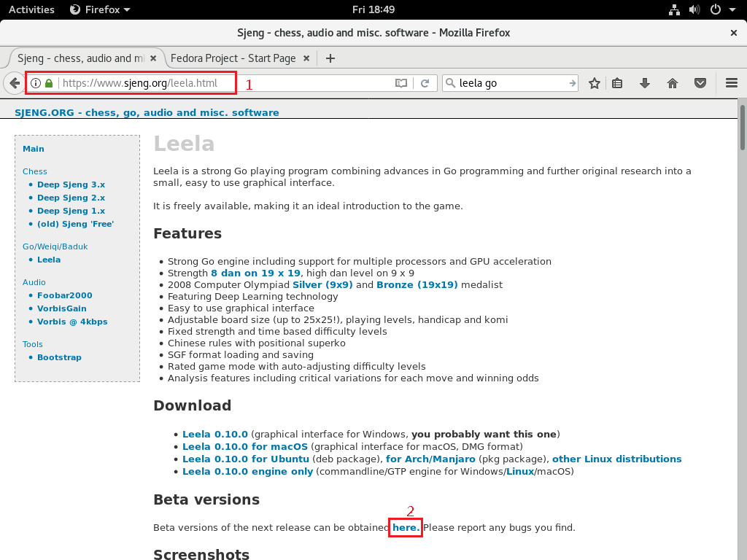Screen dimensions: 747x560
Task: Open VorbisGain sidebar link
Action: pyautogui.click(x=62, y=308)
